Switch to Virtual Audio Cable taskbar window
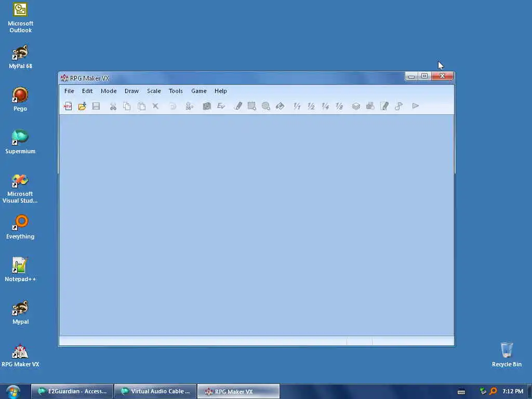 pos(155,391)
